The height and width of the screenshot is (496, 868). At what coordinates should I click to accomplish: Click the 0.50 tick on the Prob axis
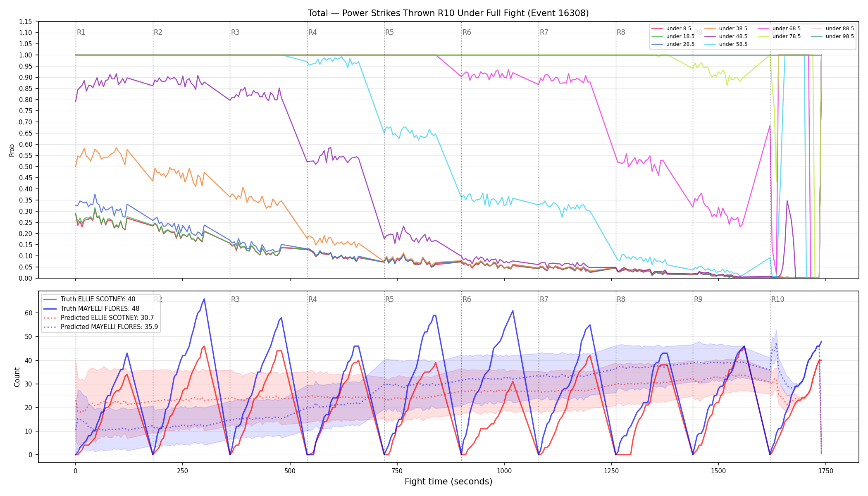(x=26, y=167)
